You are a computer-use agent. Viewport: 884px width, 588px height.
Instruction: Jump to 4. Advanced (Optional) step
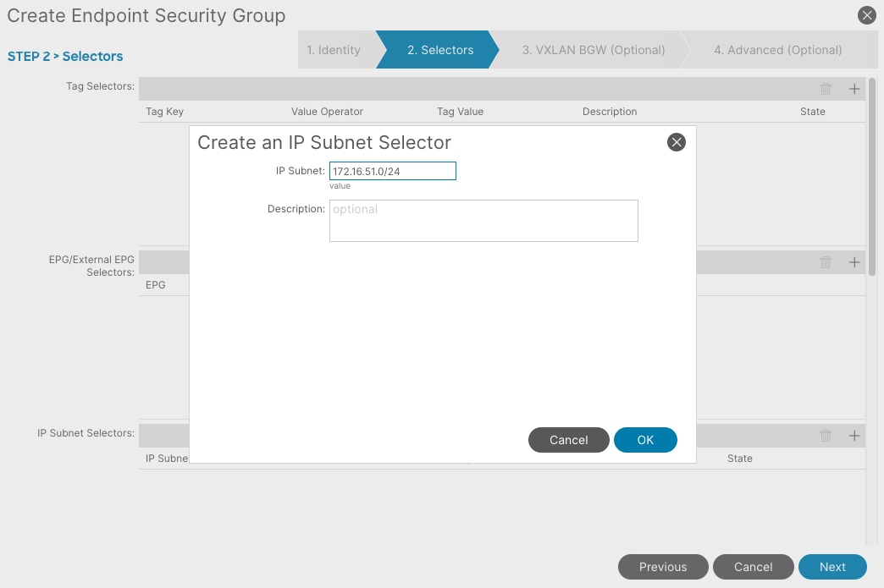pos(778,50)
